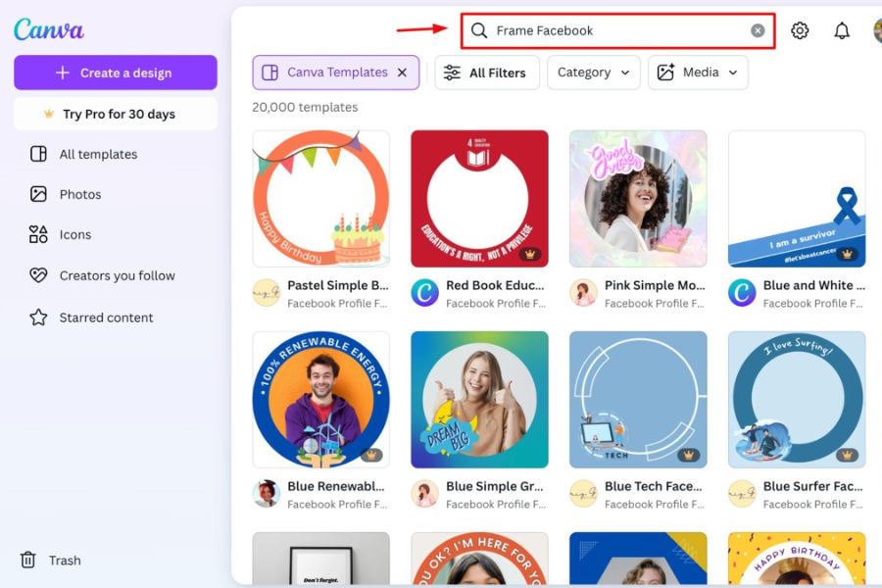Click Pro crown badge on survivor frame thumbnail
This screenshot has width=882, height=588.
click(x=847, y=254)
